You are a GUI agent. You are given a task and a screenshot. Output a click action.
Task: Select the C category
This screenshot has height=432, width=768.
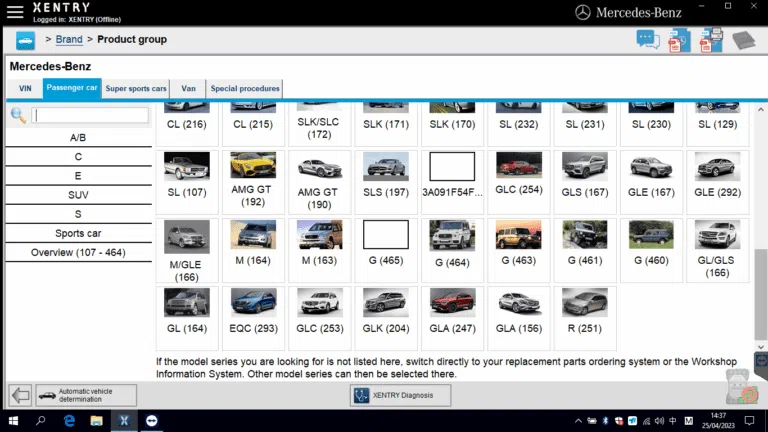point(78,157)
